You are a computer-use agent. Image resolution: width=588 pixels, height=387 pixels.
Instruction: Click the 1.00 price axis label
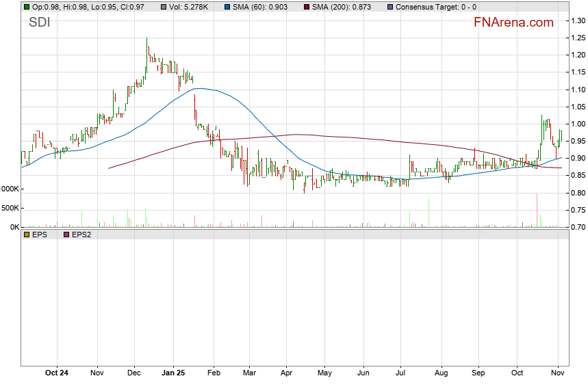pos(578,124)
